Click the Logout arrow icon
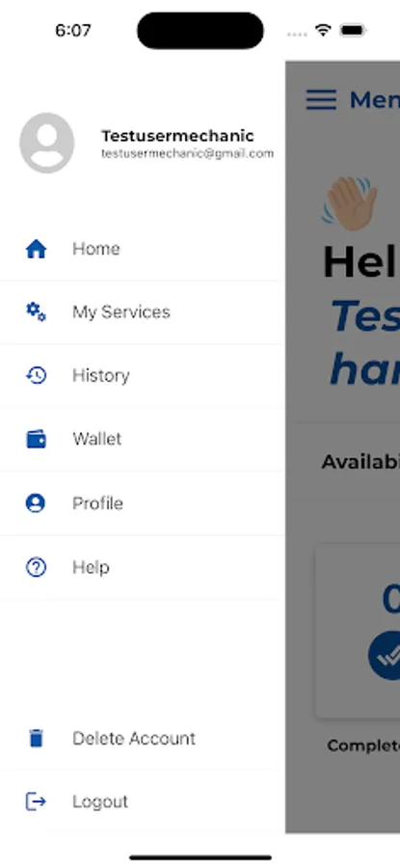The width and height of the screenshot is (400, 868). pos(36,801)
